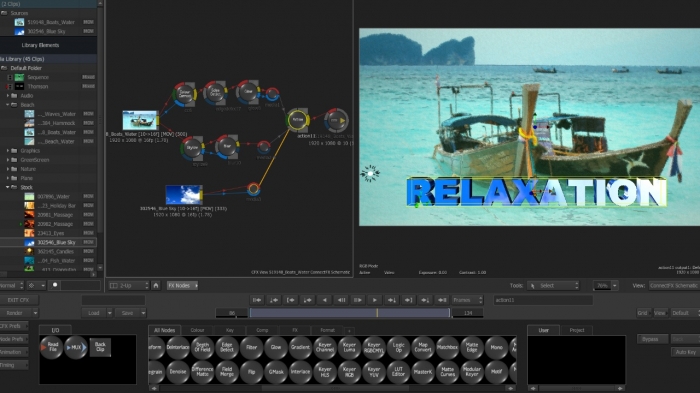Pick the Edge Detect node from the bin
The image size is (700, 393).
tap(227, 347)
